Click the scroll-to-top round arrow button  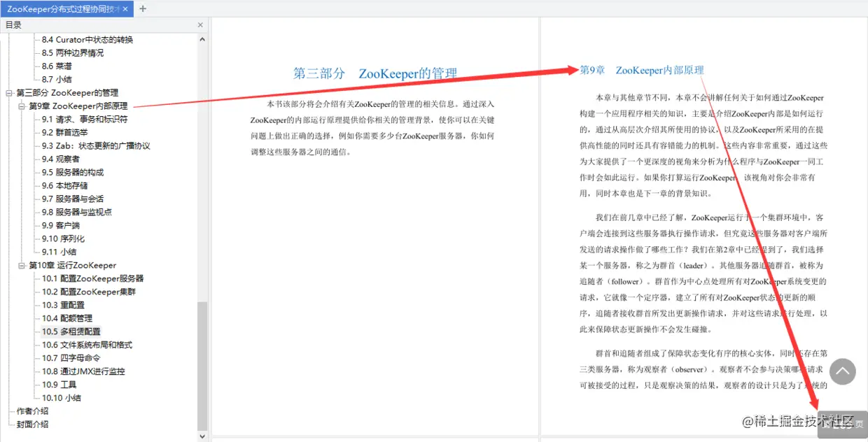[843, 372]
